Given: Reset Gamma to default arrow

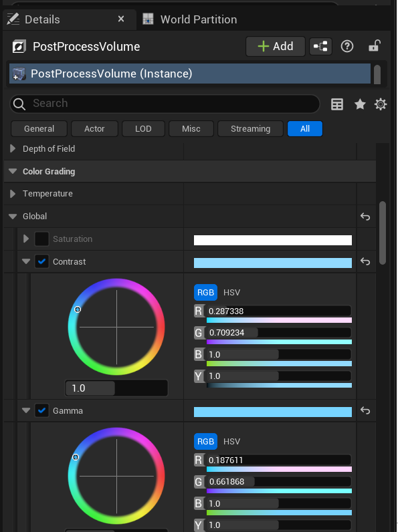Looking at the screenshot, I should pyautogui.click(x=365, y=410).
